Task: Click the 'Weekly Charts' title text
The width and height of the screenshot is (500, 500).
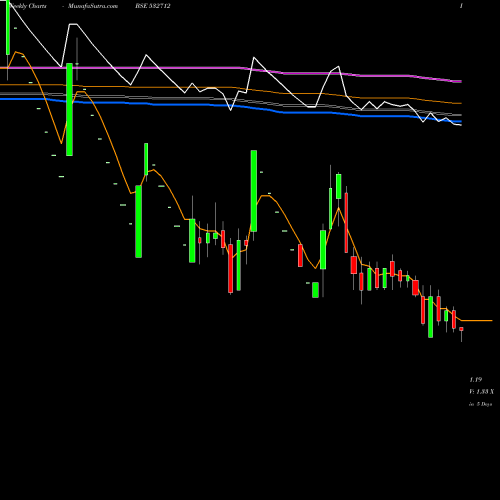Action: (28, 6)
